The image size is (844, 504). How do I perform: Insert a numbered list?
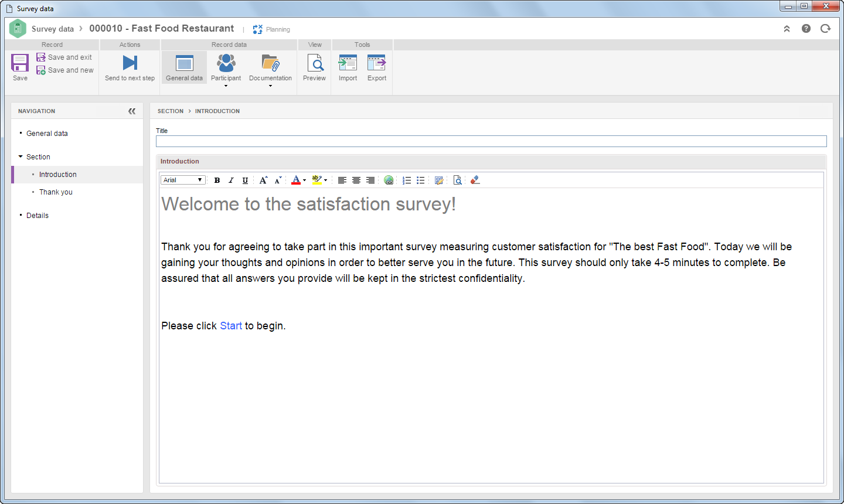click(x=407, y=180)
